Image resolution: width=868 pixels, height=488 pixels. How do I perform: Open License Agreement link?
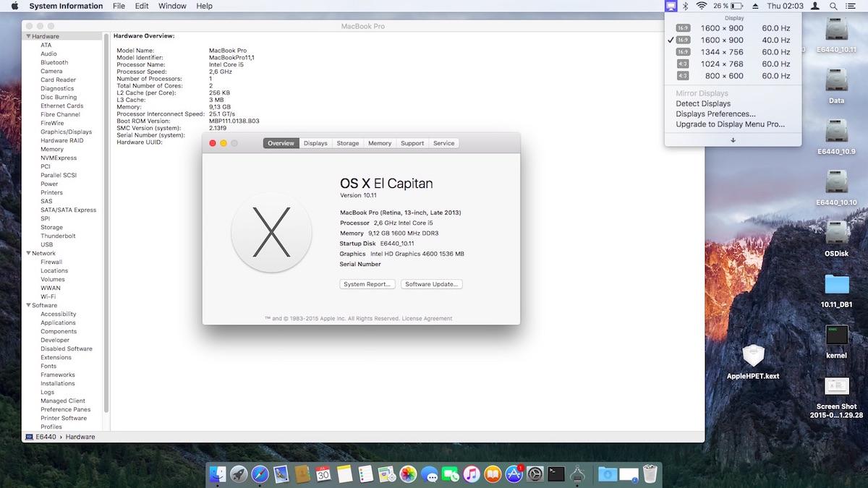coord(427,318)
